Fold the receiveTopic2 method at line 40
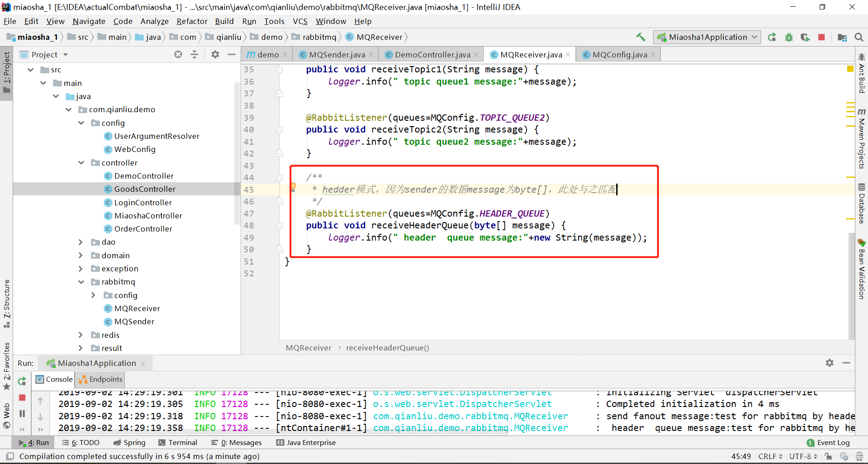 279,130
